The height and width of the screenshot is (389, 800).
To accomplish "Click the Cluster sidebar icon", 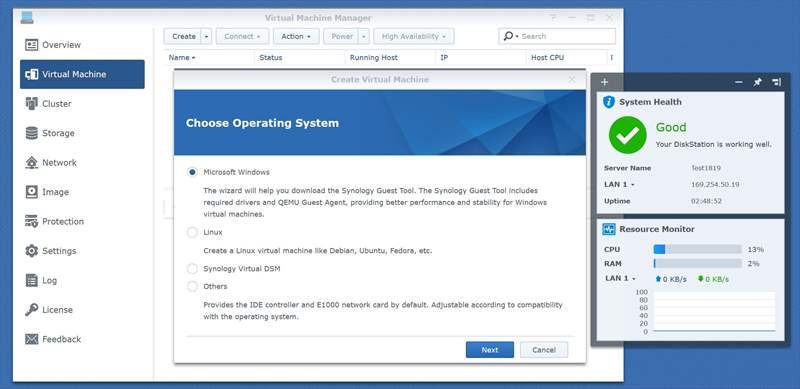I will click(x=32, y=104).
